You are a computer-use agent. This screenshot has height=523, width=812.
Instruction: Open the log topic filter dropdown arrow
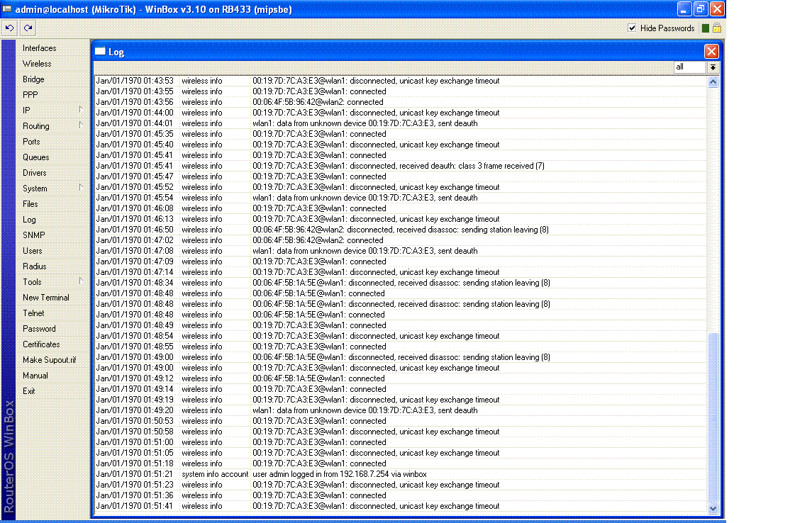tap(713, 67)
